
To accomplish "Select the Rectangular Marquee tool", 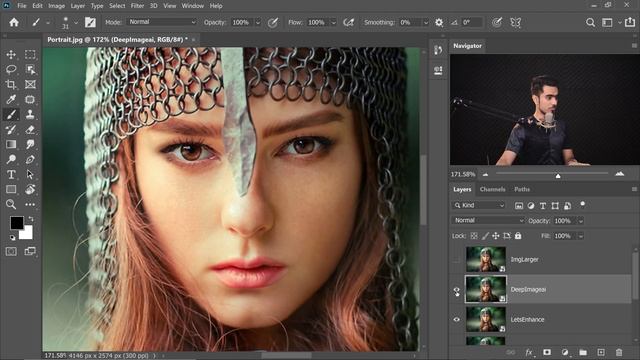I will [30, 54].
